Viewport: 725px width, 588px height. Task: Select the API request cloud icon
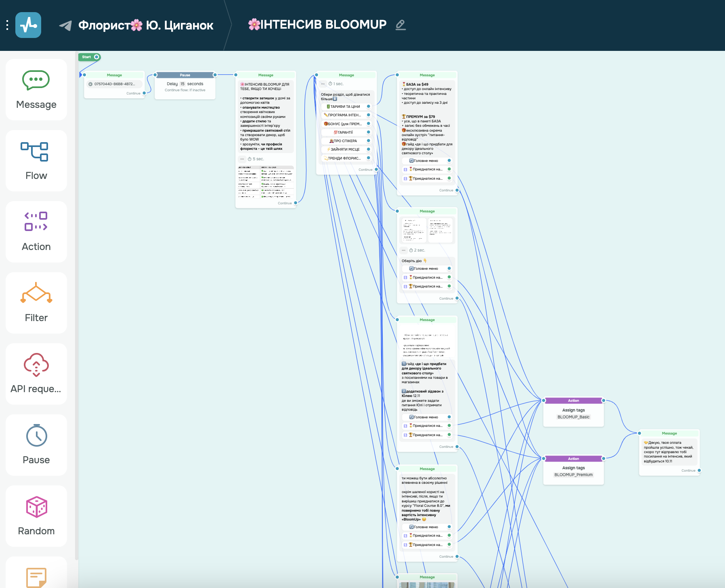(36, 364)
